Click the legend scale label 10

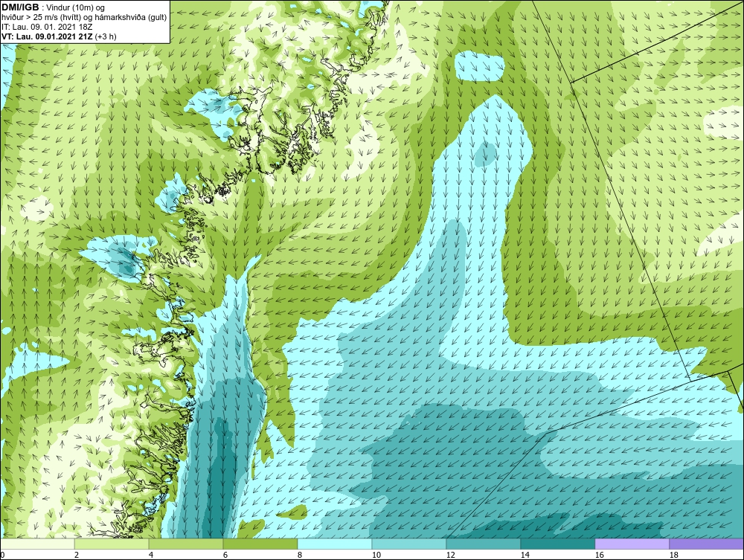click(376, 555)
